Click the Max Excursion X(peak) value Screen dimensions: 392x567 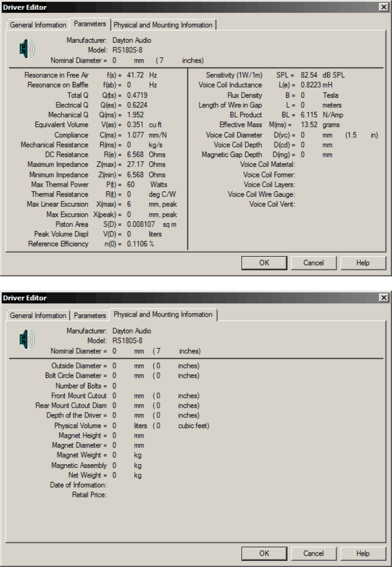click(x=129, y=215)
